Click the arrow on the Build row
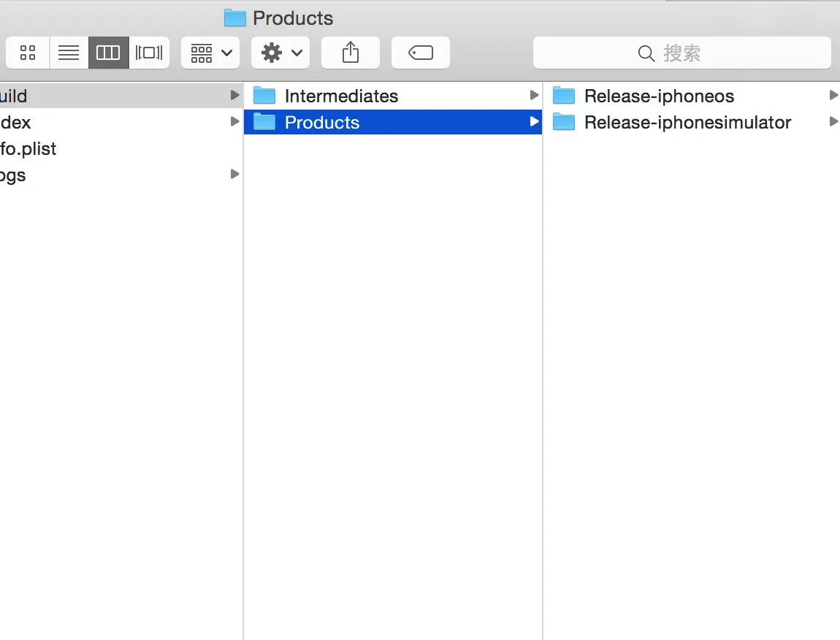Screen dimensions: 840x640 [234, 96]
